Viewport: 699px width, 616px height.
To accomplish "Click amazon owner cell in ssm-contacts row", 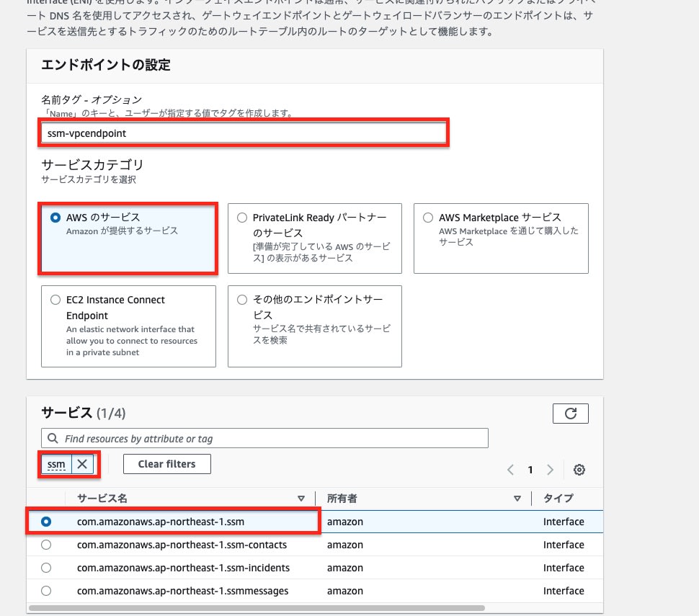I will click(345, 545).
